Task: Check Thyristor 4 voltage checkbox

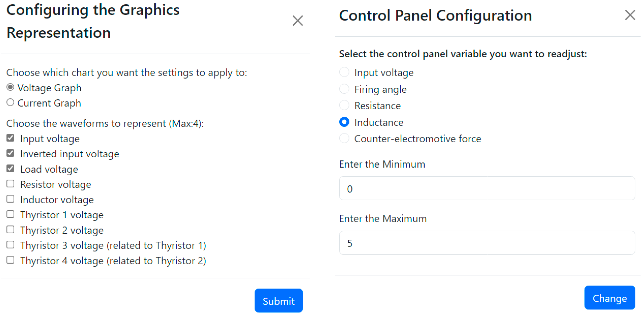Action: pyautogui.click(x=10, y=260)
